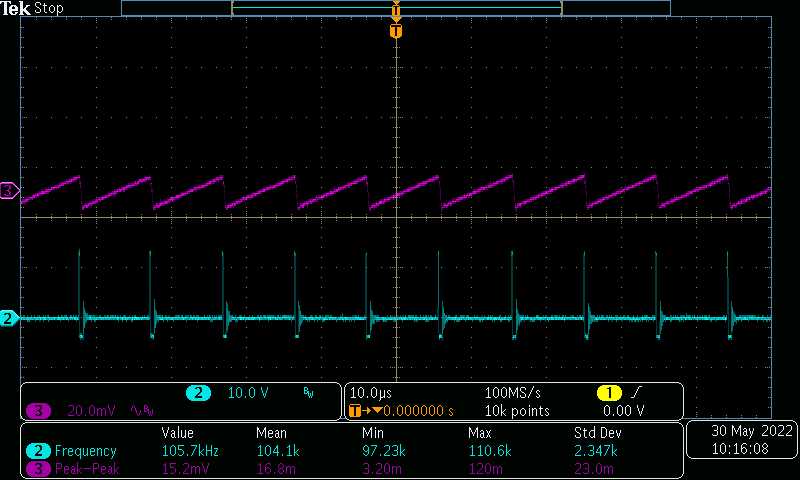Select the channel 3 ground reference marker
The width and height of the screenshot is (800, 480).
[9, 191]
